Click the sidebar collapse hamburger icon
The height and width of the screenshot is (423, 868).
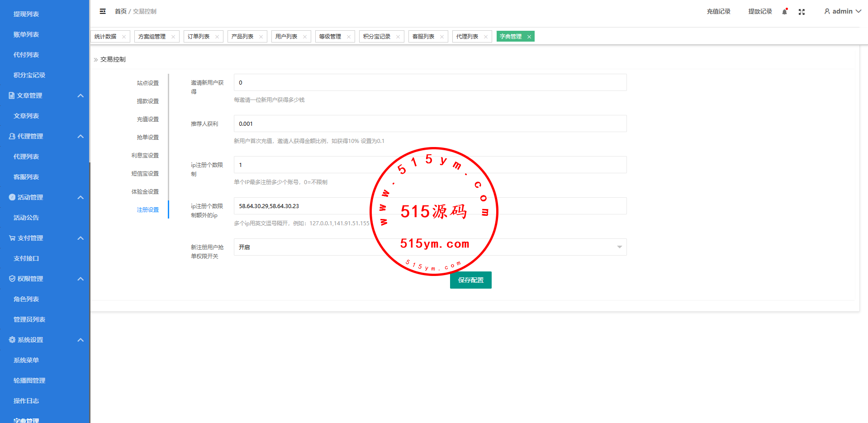click(103, 11)
